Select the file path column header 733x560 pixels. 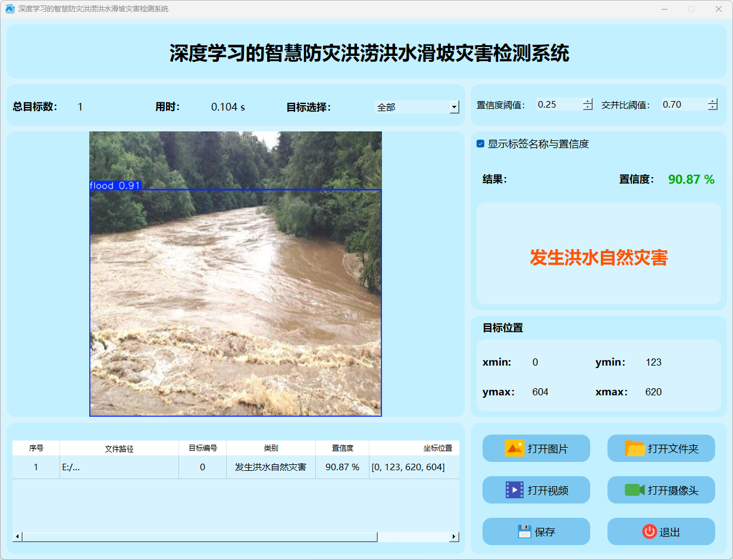pos(119,448)
